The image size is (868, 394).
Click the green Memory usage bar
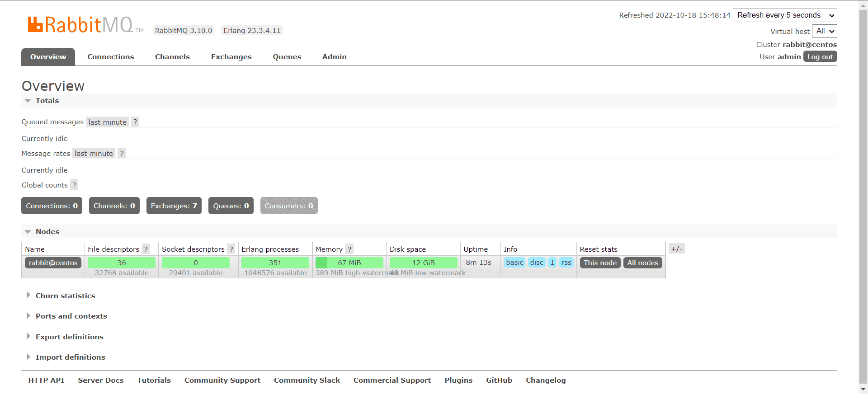coord(349,263)
